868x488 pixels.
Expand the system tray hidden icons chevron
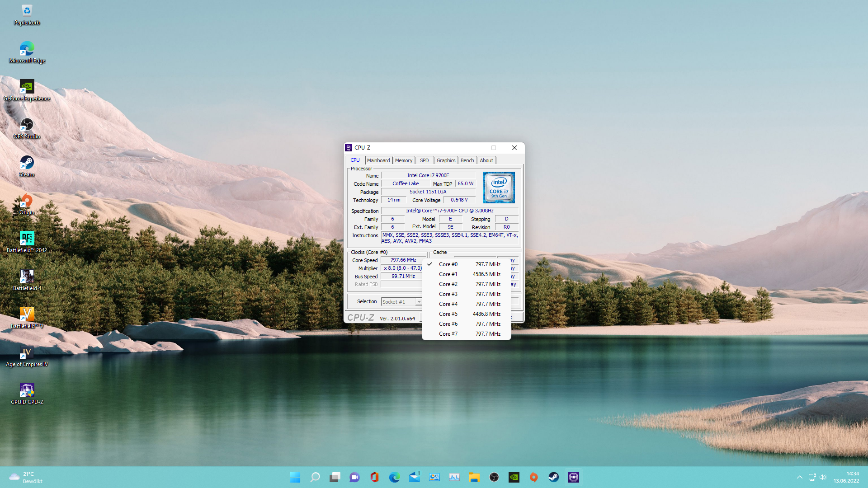799,477
